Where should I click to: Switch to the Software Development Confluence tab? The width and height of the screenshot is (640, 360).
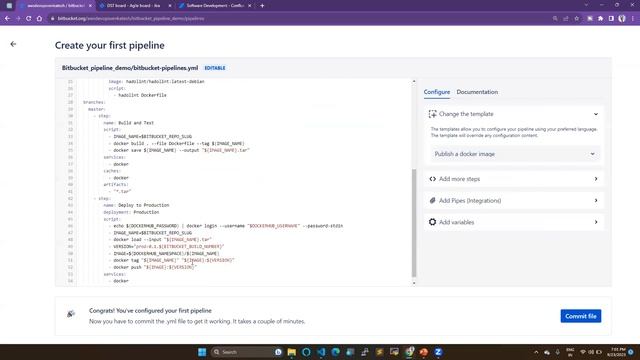214,6
